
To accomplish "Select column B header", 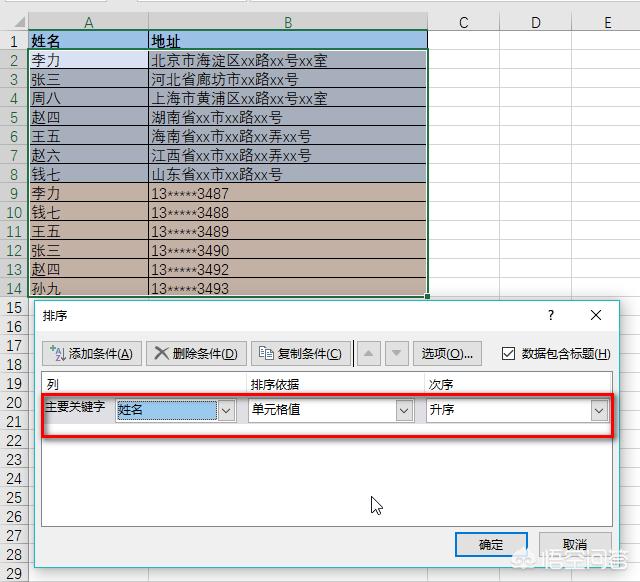I will 288,22.
